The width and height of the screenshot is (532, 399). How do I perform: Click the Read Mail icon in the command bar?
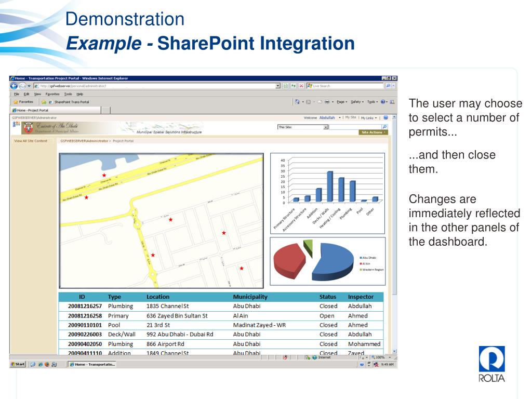(320, 102)
